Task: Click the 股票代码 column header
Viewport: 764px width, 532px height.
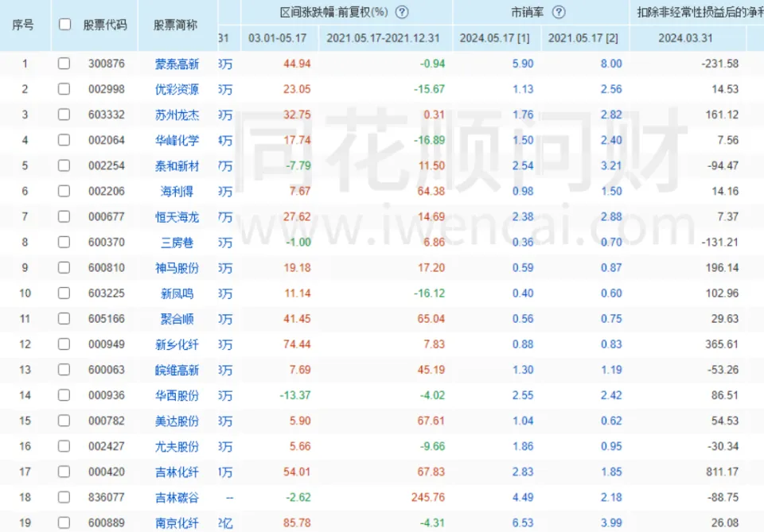Action: tap(105, 25)
